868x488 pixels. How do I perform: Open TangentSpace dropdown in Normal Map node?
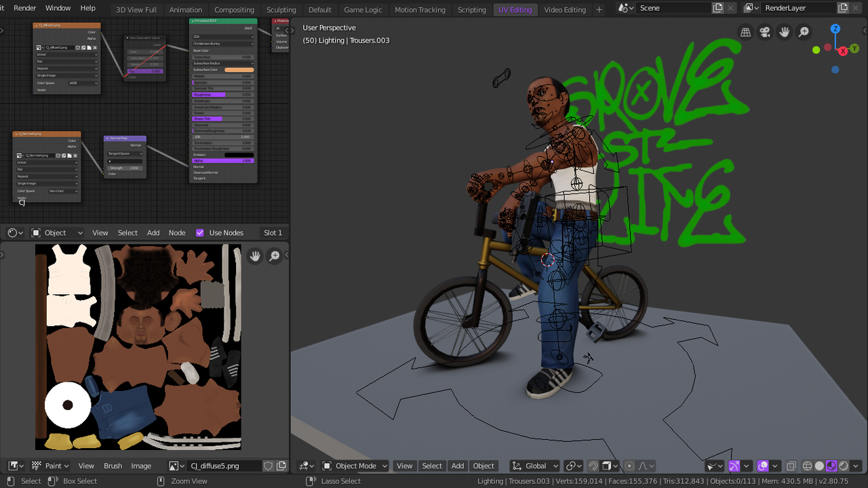(125, 153)
